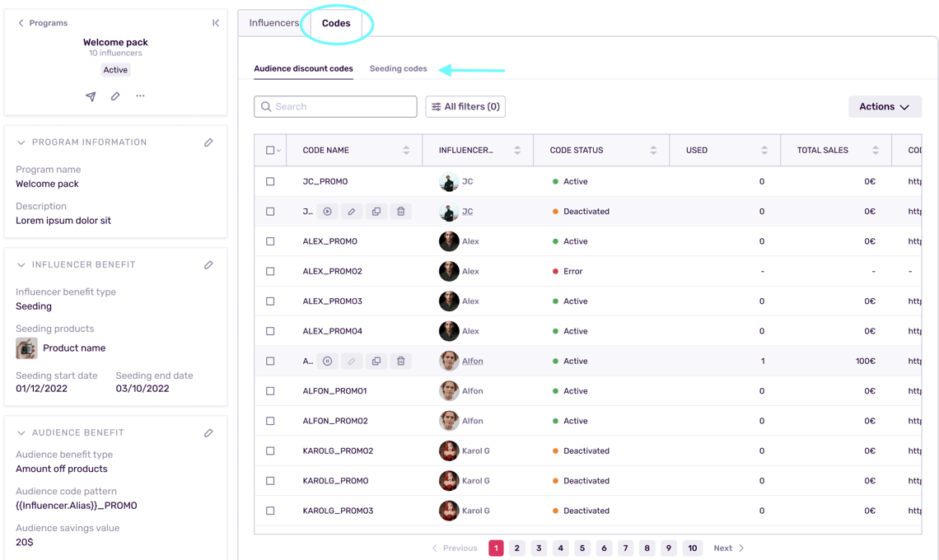The image size is (939, 560).
Task: Collapse the Program information section
Action: click(21, 142)
